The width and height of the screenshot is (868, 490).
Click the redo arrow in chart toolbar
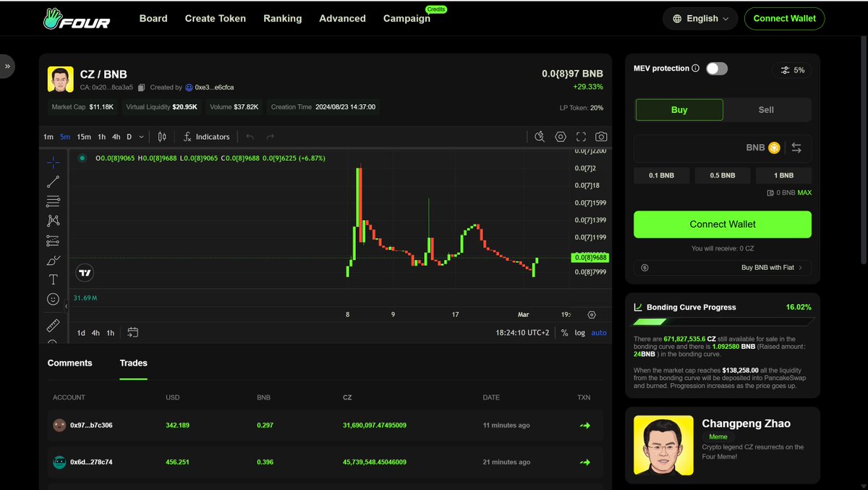pos(271,137)
